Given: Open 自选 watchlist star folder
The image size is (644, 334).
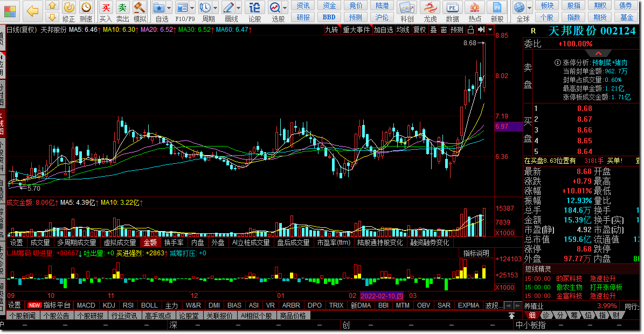Looking at the screenshot, I should [160, 11].
